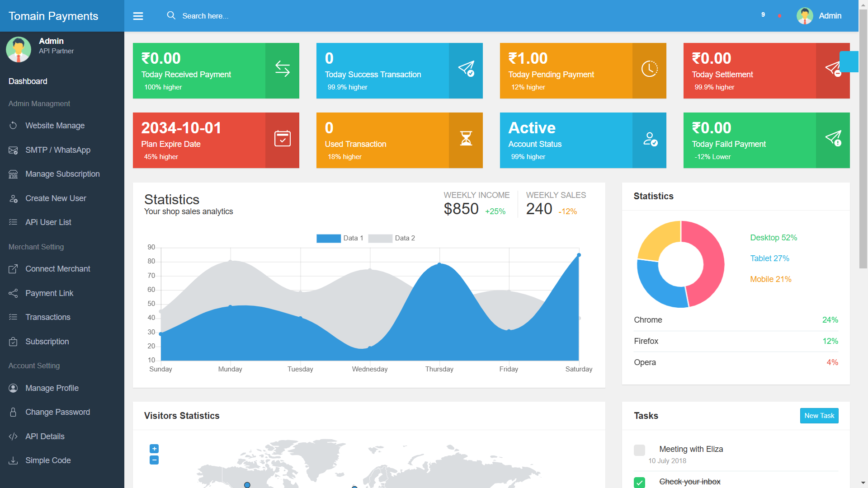The image size is (868, 488).
Task: Toggle the hamburger sidebar menu
Action: point(138,16)
